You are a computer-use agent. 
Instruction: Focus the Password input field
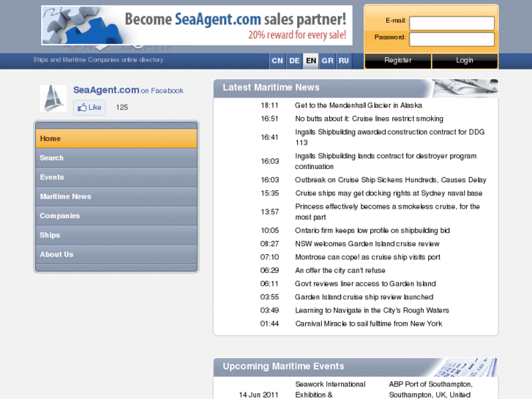(x=452, y=40)
